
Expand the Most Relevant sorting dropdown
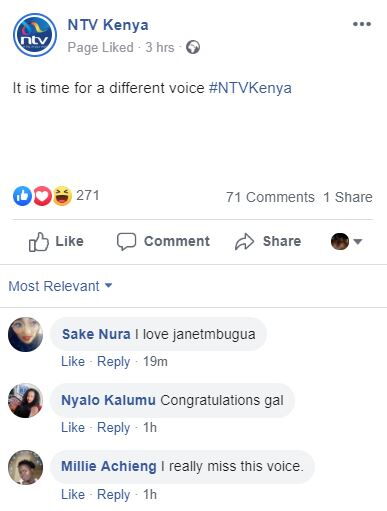point(60,286)
